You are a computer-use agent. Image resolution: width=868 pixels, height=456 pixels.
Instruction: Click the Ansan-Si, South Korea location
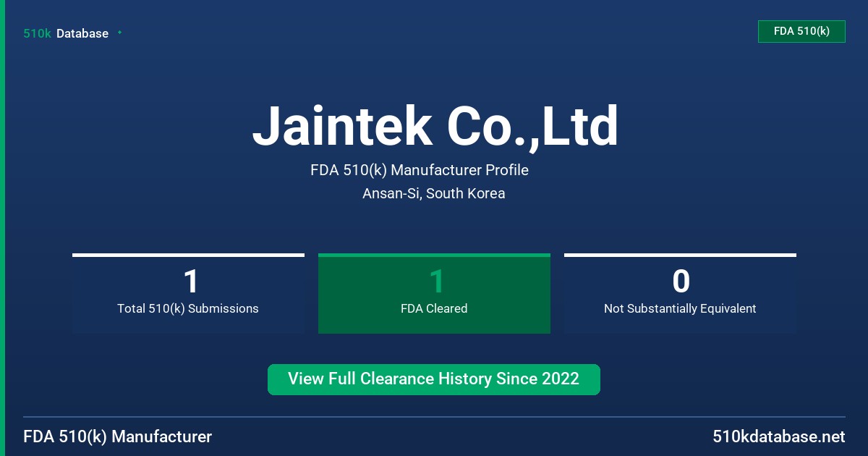click(434, 193)
